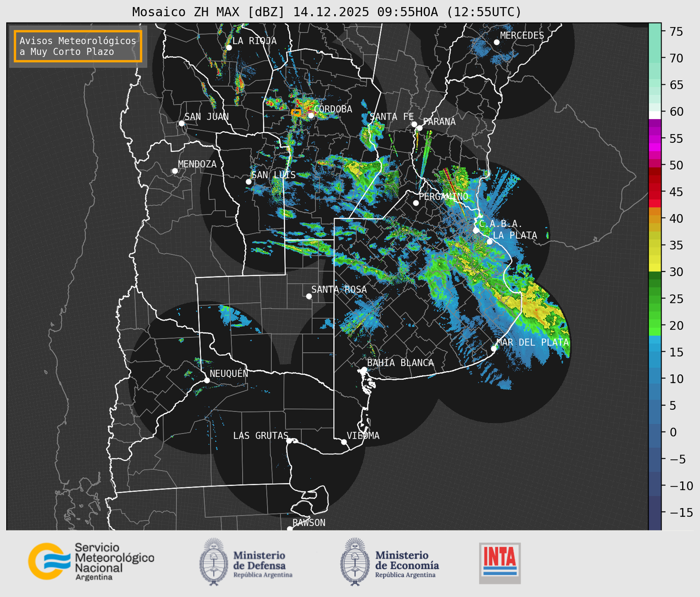Click the Ministerio de Economía emblem
This screenshot has width=700, height=597.
tap(355, 562)
